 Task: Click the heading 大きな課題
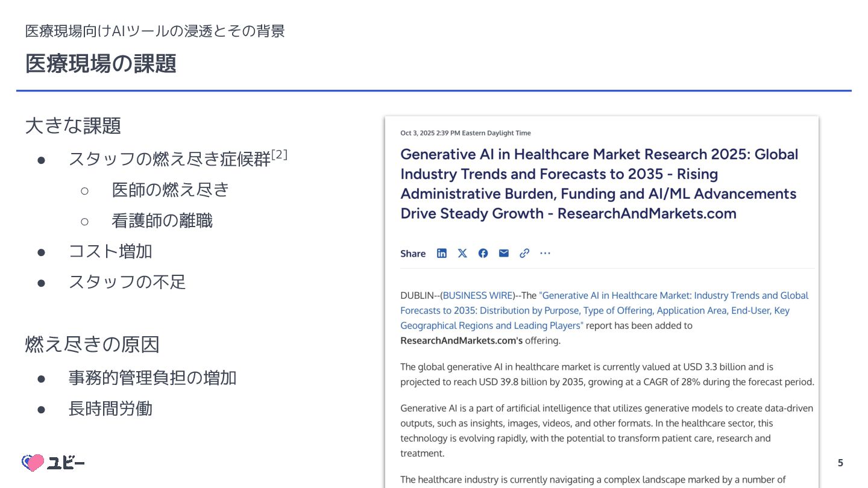[x=73, y=126]
